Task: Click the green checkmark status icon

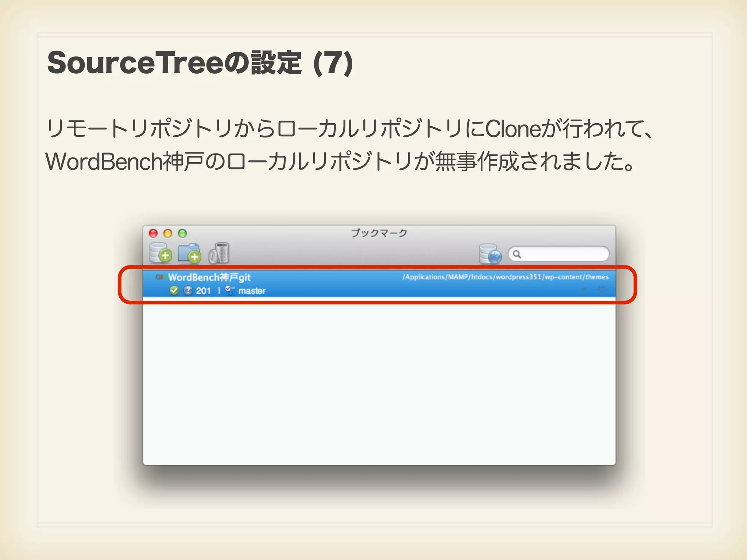Action: coord(174,291)
